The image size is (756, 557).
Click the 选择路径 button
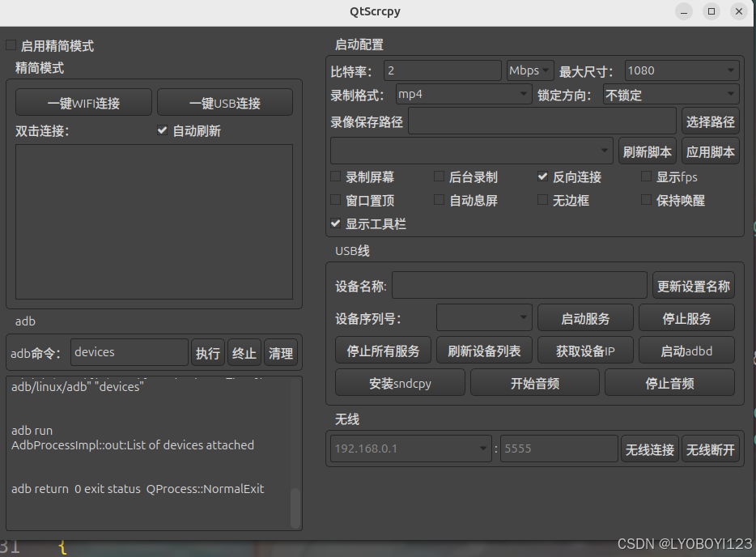[710, 121]
